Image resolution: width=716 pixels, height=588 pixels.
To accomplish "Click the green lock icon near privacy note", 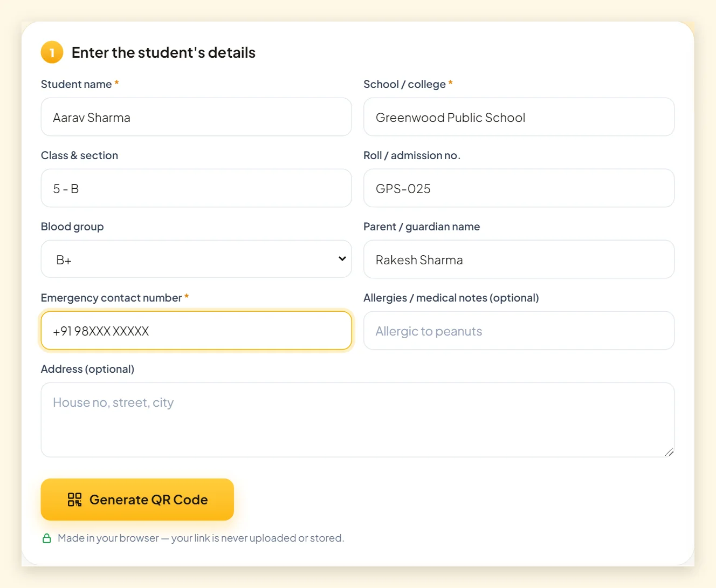I will [x=47, y=538].
